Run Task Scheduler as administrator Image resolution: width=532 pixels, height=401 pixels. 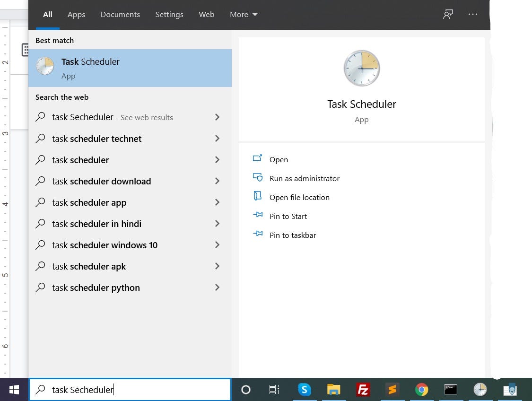[x=305, y=178]
